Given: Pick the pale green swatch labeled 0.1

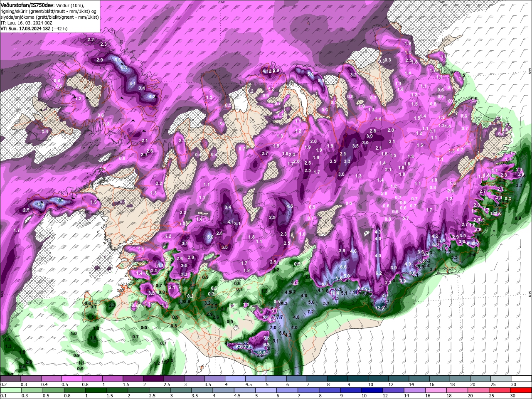Looking at the screenshot, I should pyautogui.click(x=11, y=390).
